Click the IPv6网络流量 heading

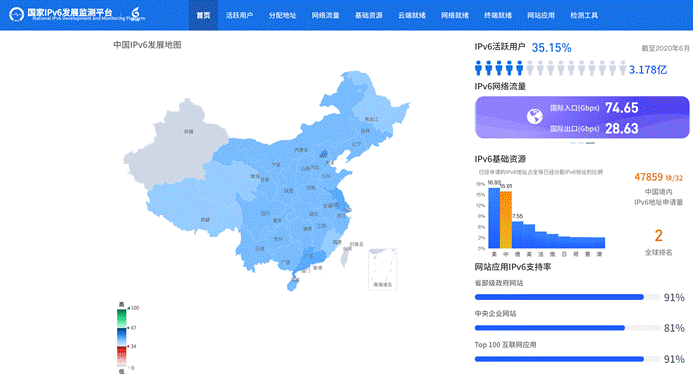pyautogui.click(x=500, y=87)
